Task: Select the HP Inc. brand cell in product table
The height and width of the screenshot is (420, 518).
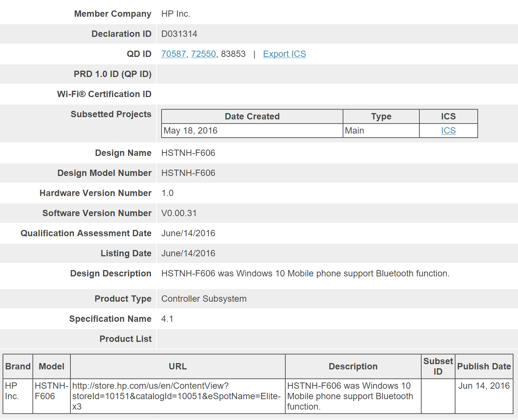Action: click(18, 396)
